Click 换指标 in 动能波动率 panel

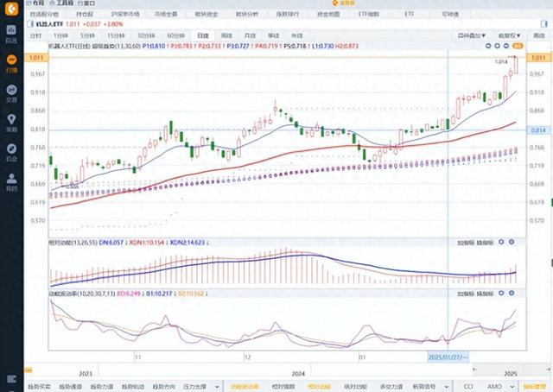485,294
